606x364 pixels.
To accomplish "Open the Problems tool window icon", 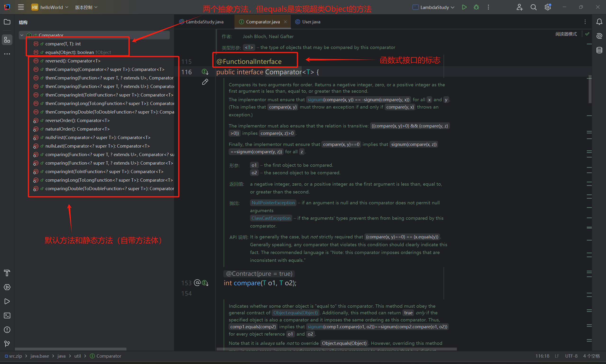I will [x=7, y=330].
